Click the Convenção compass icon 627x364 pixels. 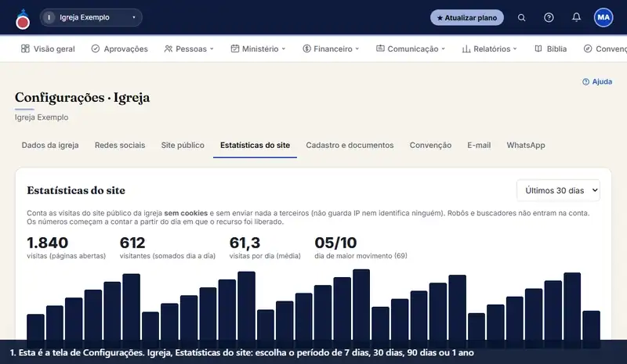point(587,49)
